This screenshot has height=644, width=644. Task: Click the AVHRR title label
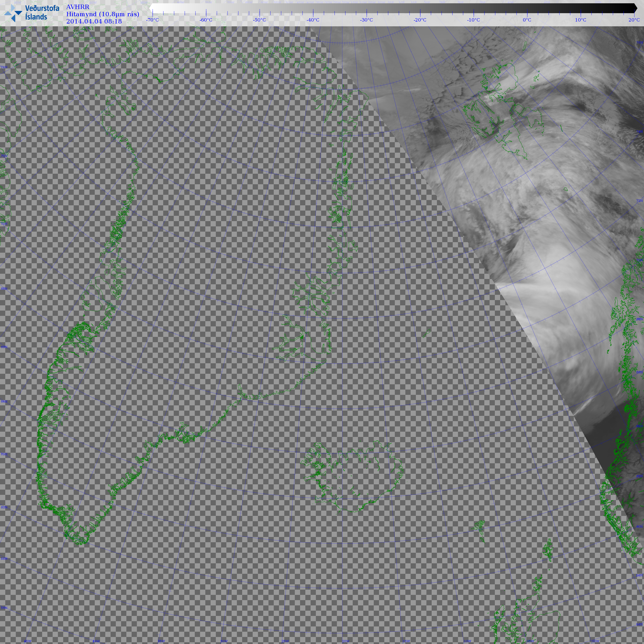[x=78, y=7]
